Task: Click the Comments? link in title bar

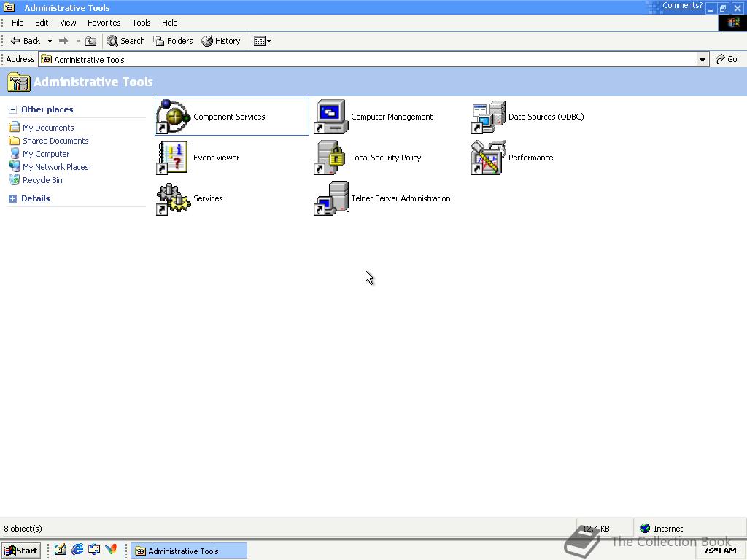Action: point(682,5)
